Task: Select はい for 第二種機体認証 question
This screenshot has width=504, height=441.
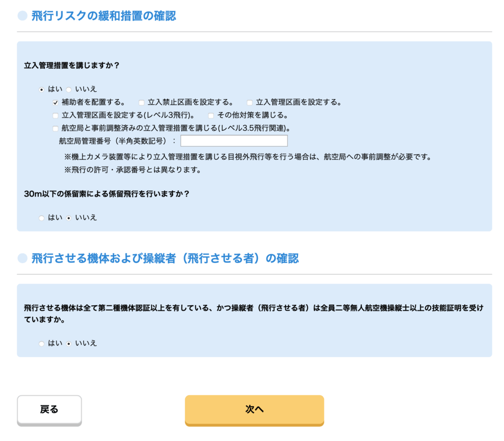Action: (x=41, y=344)
